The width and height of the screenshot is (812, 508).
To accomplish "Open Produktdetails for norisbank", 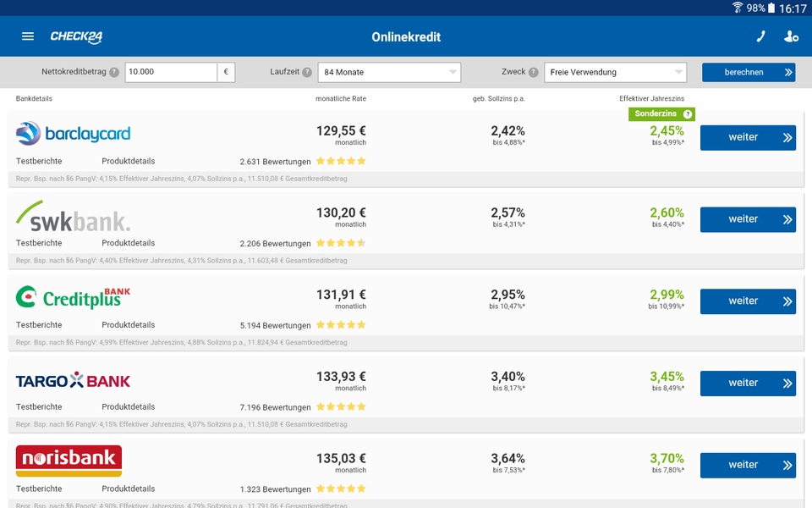I will [129, 489].
